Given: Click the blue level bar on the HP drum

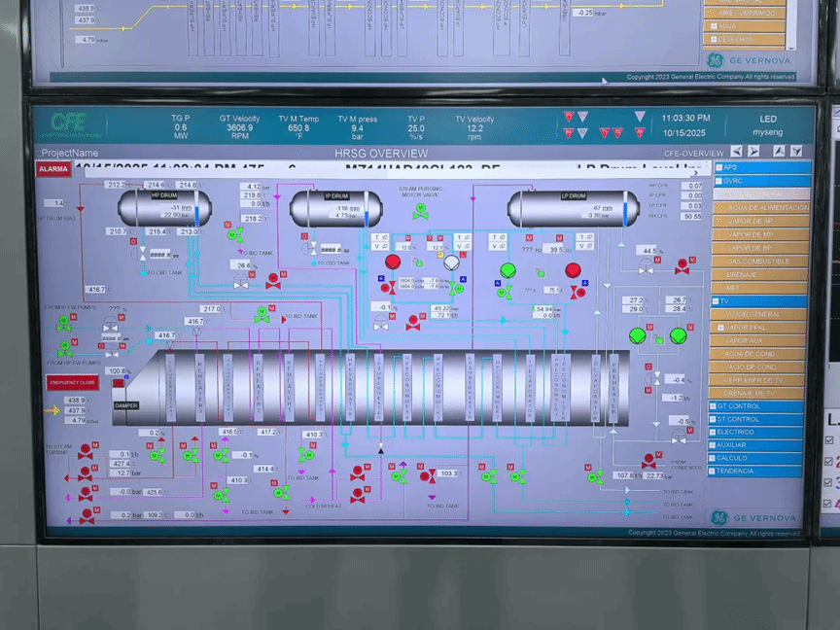Looking at the screenshot, I should tap(198, 214).
